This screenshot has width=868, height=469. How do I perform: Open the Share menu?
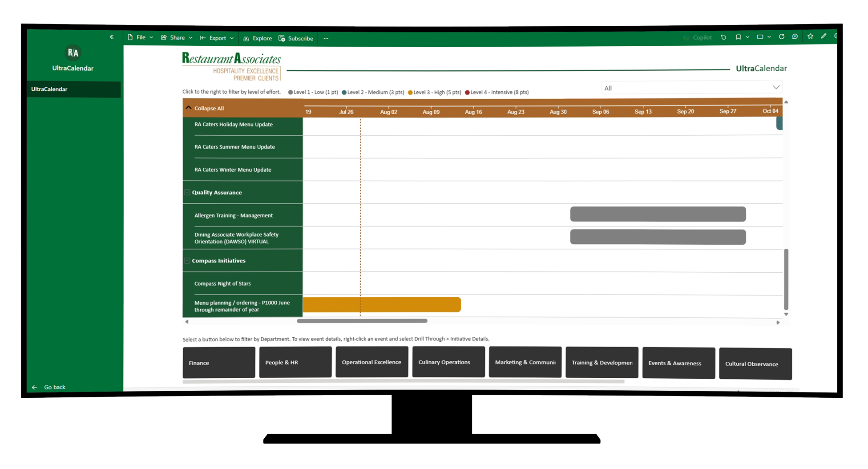pyautogui.click(x=177, y=38)
